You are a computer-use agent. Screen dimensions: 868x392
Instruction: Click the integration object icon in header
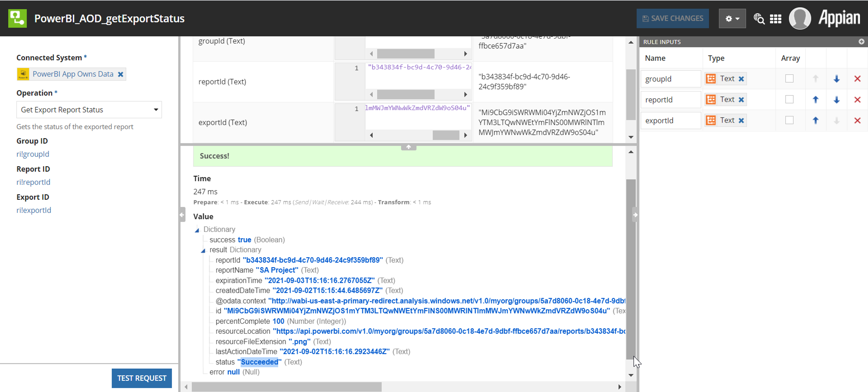click(x=18, y=18)
